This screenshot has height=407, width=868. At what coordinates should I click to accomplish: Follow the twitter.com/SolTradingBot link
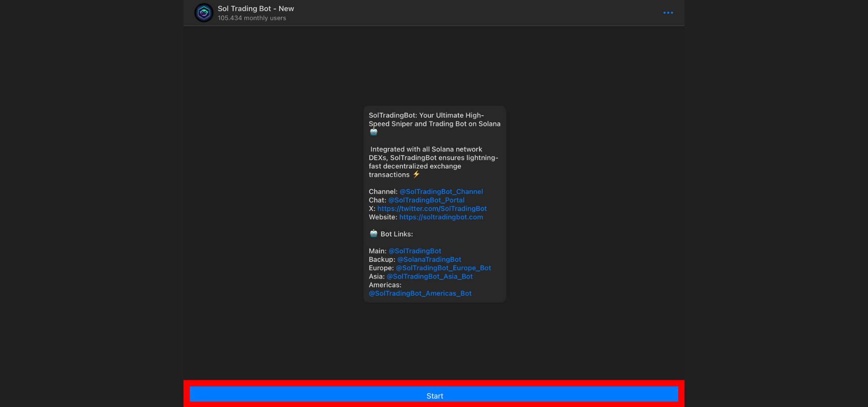click(x=432, y=208)
